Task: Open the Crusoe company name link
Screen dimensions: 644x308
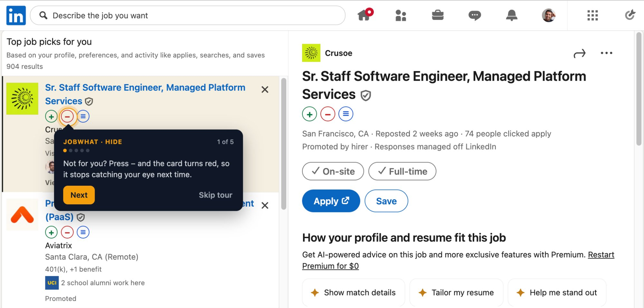Action: (x=338, y=53)
